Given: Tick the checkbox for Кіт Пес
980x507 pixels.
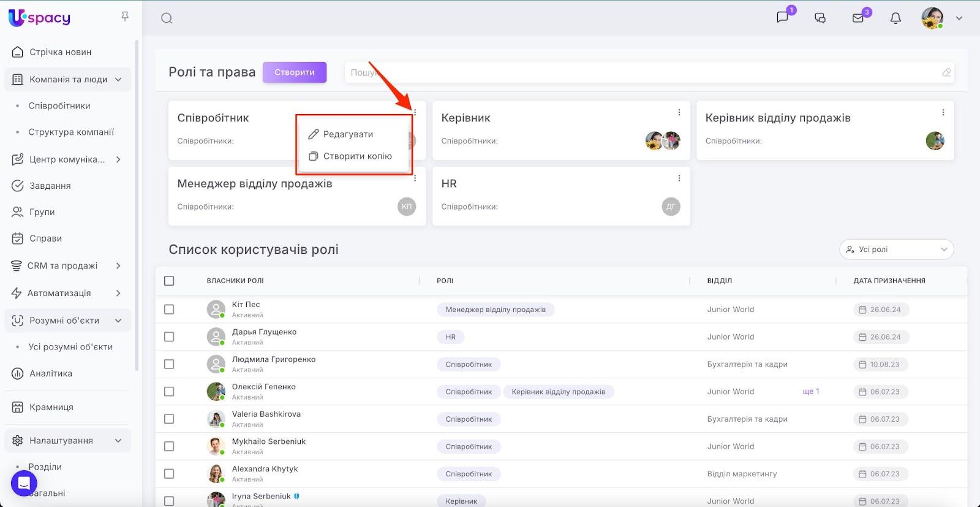Looking at the screenshot, I should (169, 310).
